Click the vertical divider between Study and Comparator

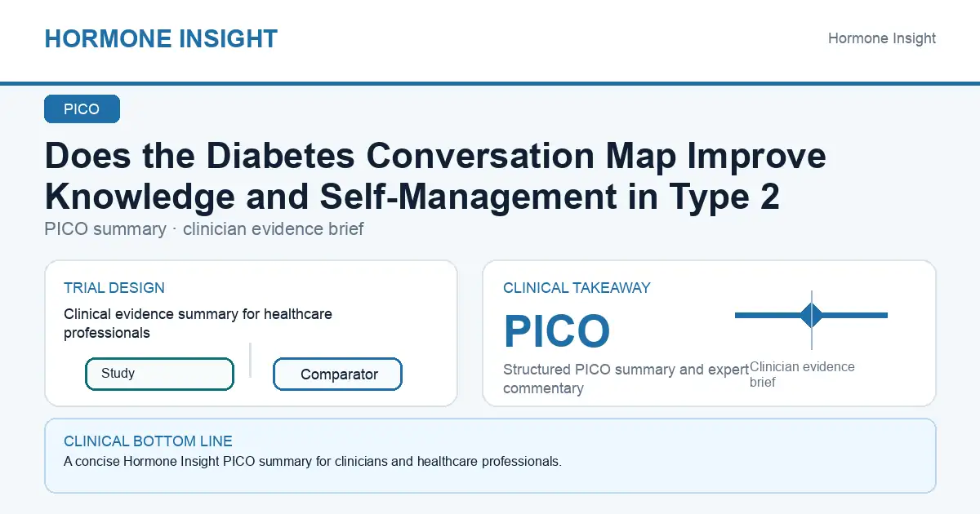point(250,360)
